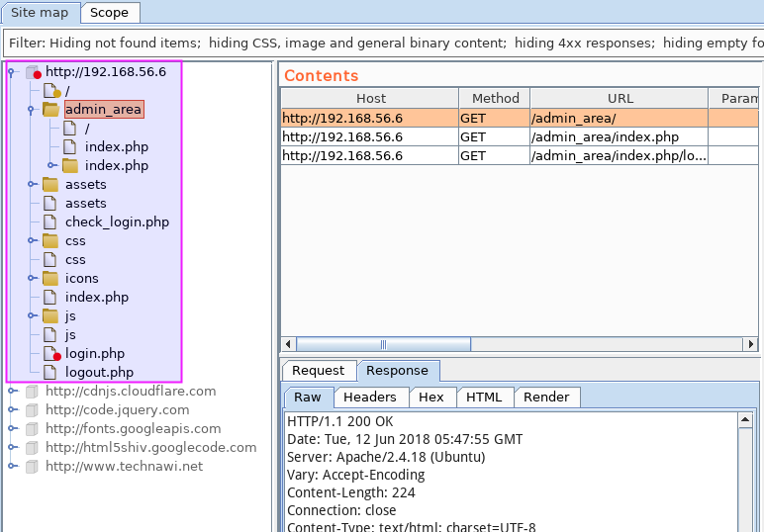Select the root-level index.php file icon

click(x=49, y=298)
